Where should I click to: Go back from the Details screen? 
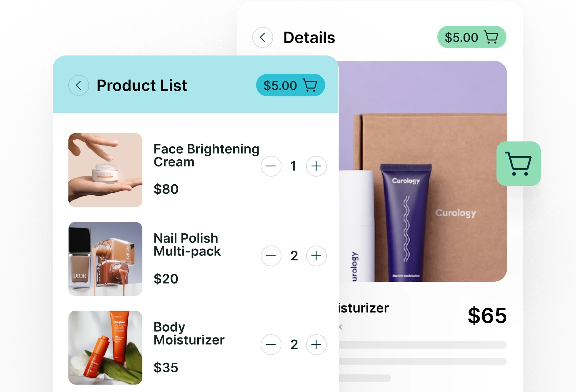pos(263,38)
